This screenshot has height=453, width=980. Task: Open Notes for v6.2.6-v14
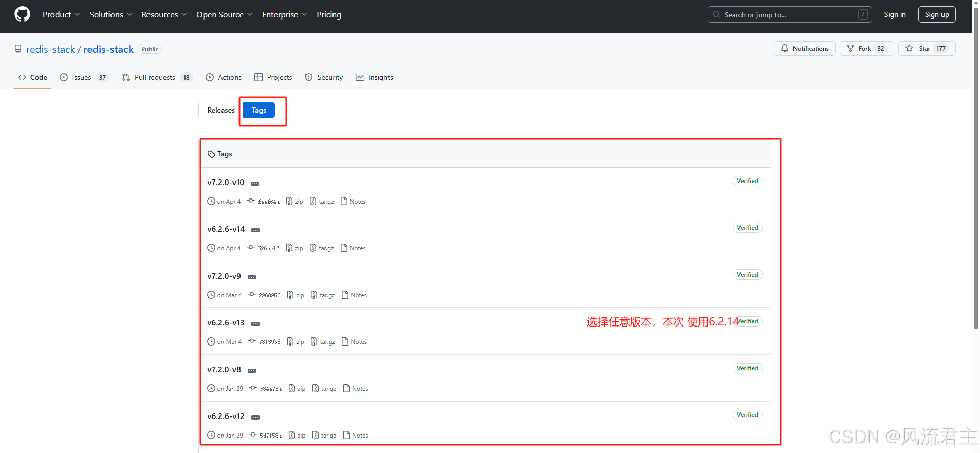point(353,248)
